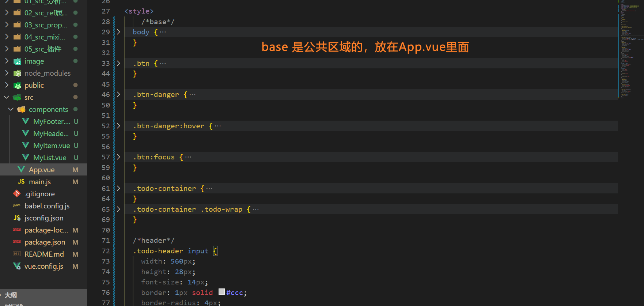
Task: Click the npm icon of package-lock file
Action: click(17, 230)
